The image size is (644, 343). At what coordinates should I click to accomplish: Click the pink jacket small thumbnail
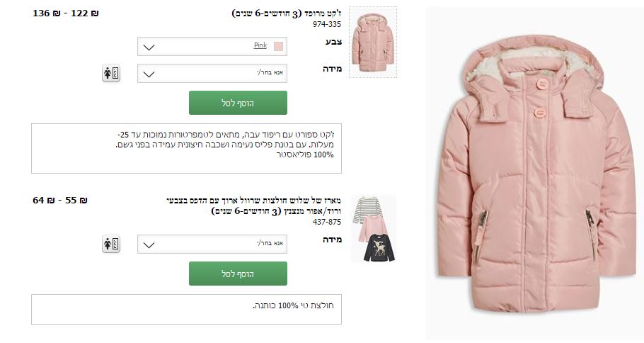pyautogui.click(x=372, y=42)
